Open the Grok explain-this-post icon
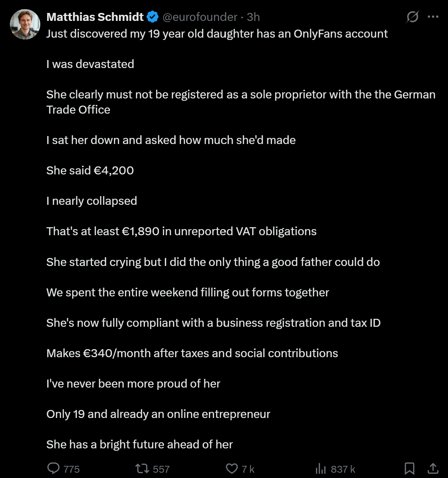448x478 pixels. tap(412, 17)
